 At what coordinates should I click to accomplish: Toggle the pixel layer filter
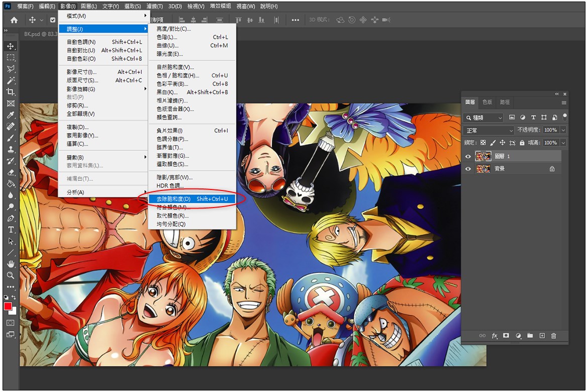(x=512, y=118)
